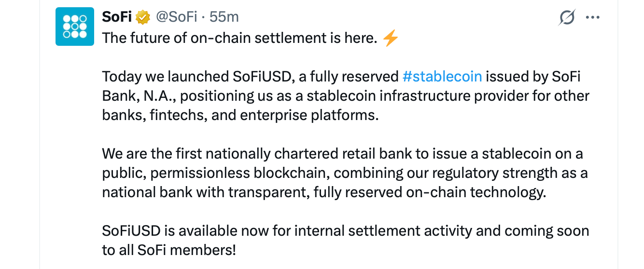Visit the @SoFi handle link
Screen dimensions: 644x269
(x=176, y=17)
